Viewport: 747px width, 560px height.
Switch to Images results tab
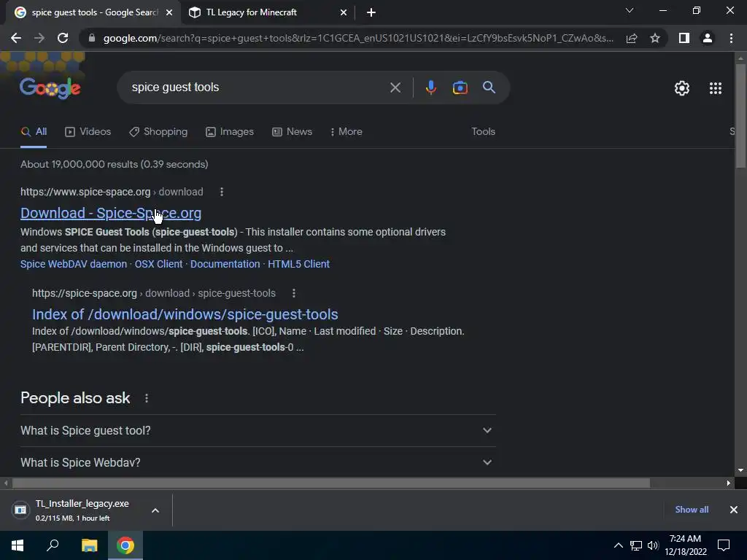[230, 131]
